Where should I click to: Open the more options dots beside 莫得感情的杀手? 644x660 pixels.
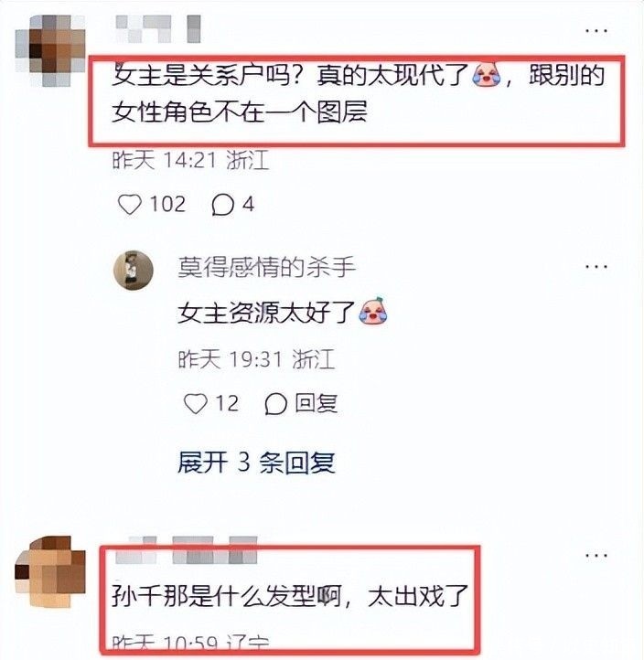[596, 266]
